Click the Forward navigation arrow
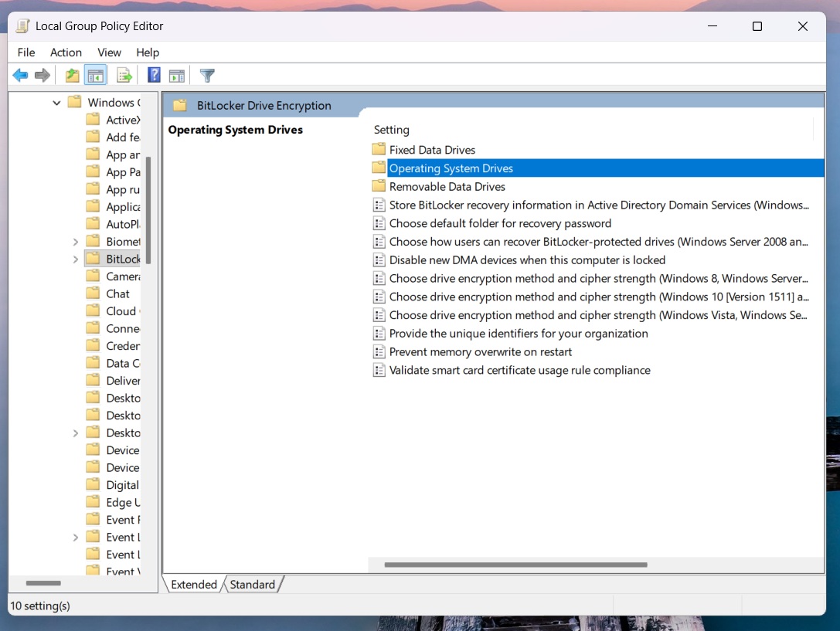Viewport: 840px width, 631px height. tap(43, 75)
